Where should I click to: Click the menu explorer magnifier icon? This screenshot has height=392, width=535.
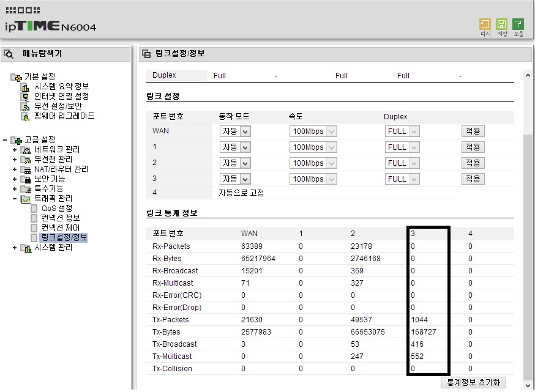click(9, 54)
